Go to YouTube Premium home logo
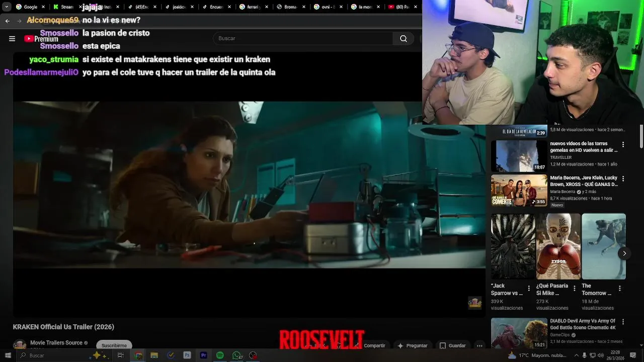 coord(41,39)
